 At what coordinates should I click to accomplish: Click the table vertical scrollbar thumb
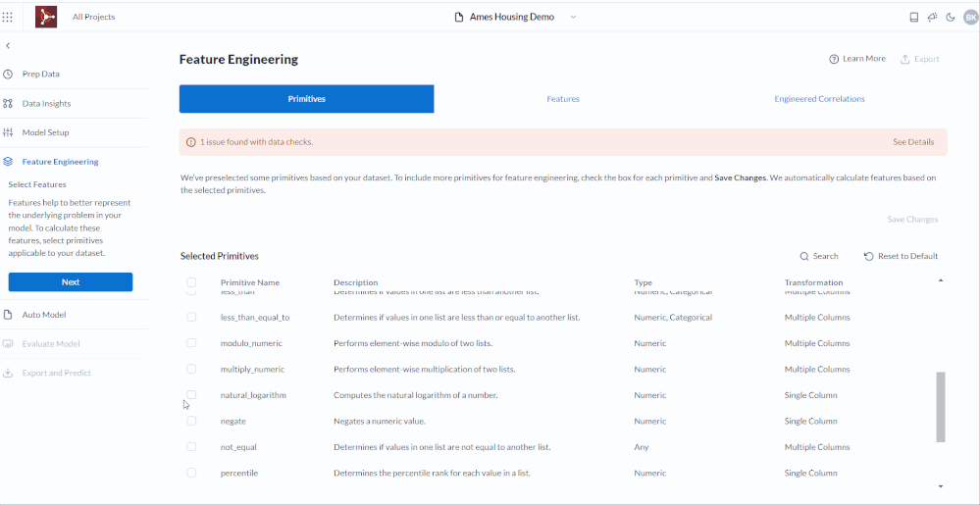coord(941,407)
